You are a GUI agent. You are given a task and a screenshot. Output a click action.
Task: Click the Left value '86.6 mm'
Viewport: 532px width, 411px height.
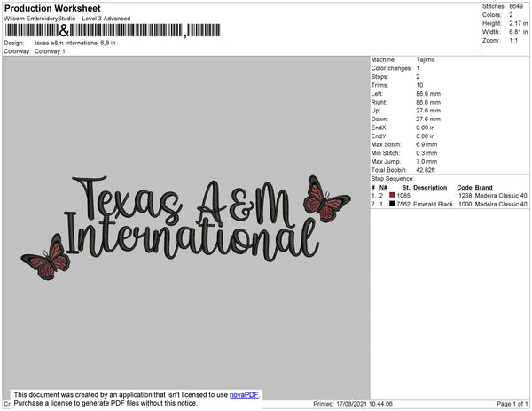[x=428, y=94]
